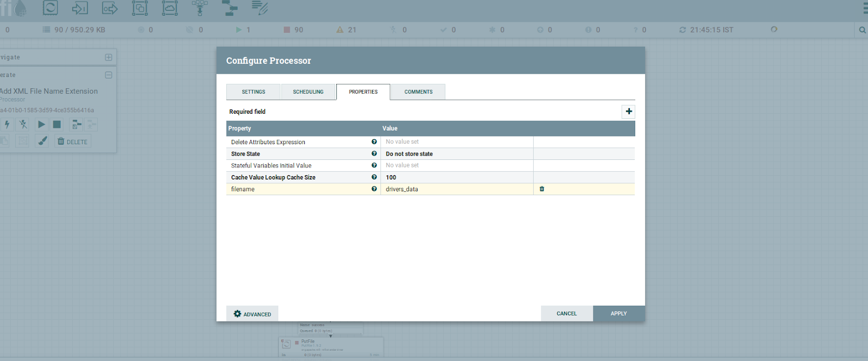Go to the Comments tab
Viewport: 868px width, 361px height.
tap(418, 92)
